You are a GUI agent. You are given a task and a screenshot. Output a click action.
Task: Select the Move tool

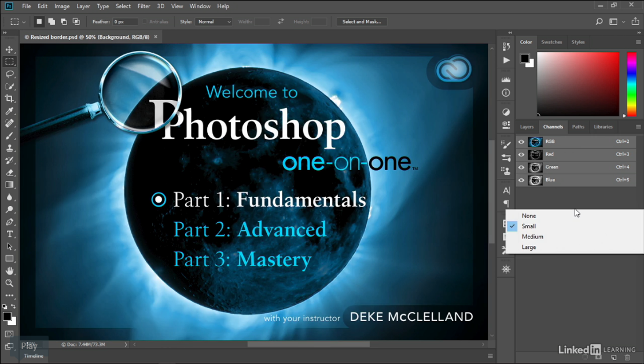9,49
